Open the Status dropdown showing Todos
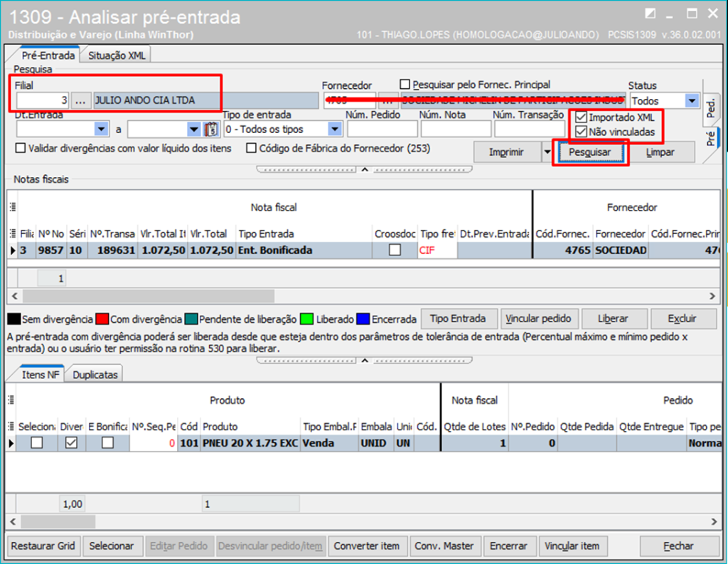Image resolution: width=728 pixels, height=564 pixels. tap(692, 101)
